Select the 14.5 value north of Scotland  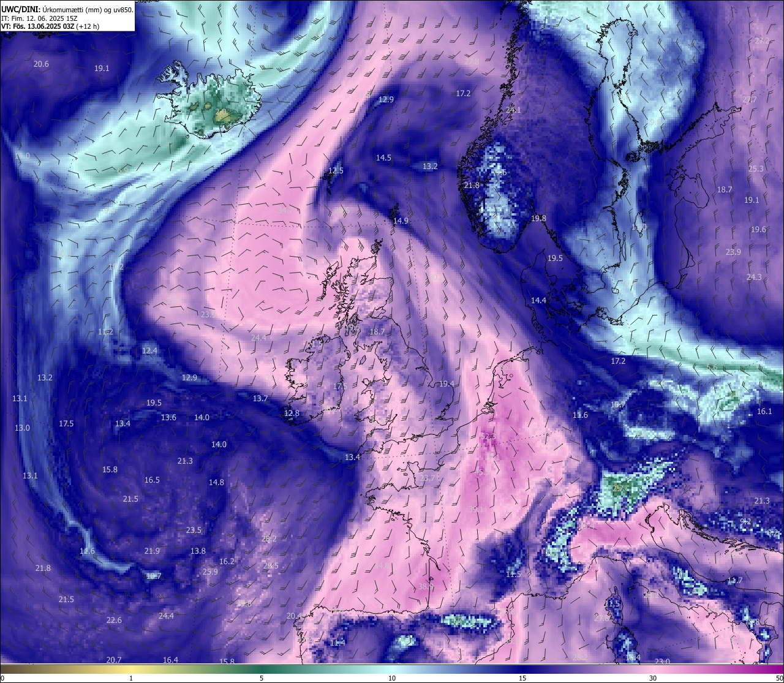click(x=383, y=157)
